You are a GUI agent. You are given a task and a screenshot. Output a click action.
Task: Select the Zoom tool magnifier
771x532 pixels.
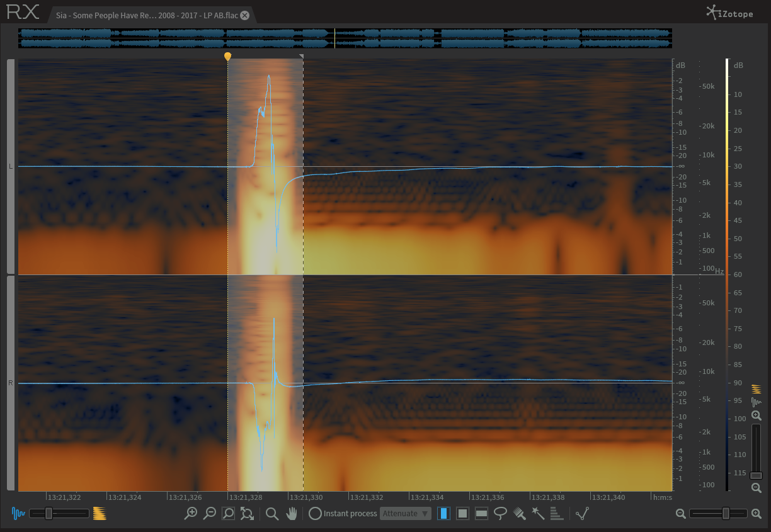(272, 513)
